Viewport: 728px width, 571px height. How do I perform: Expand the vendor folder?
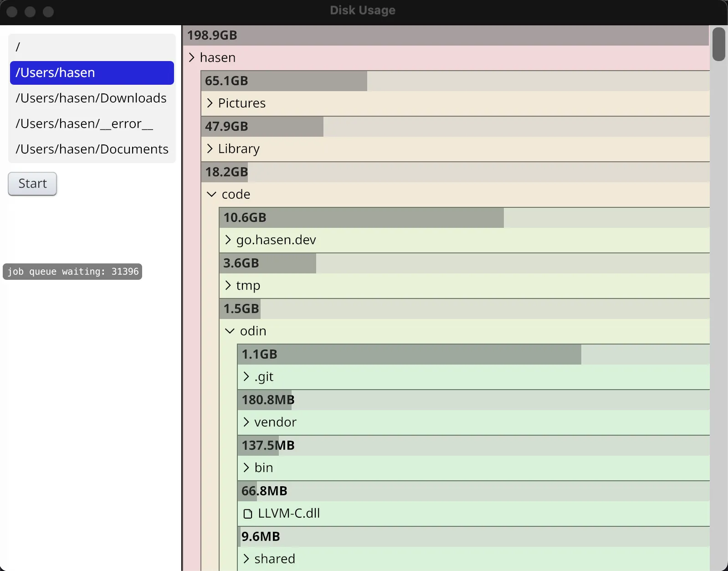point(246,422)
